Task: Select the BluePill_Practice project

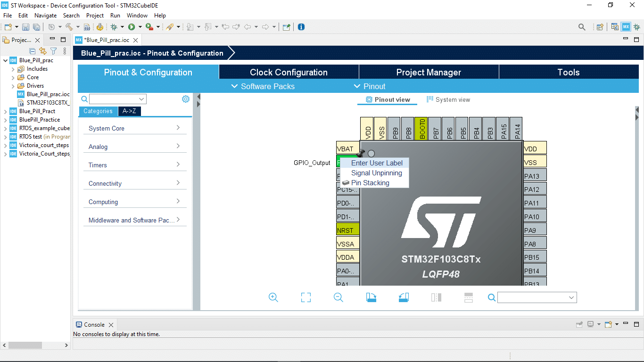Action: 35,120
